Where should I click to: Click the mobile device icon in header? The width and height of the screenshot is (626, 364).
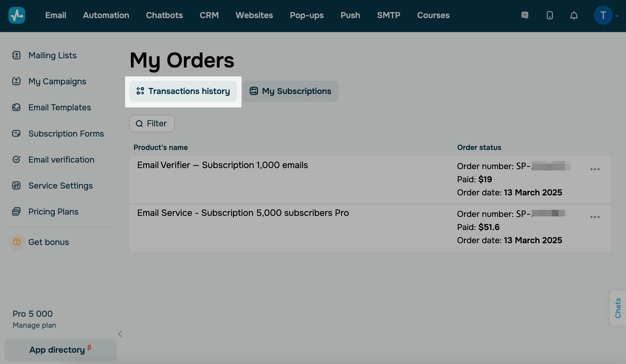(x=550, y=15)
